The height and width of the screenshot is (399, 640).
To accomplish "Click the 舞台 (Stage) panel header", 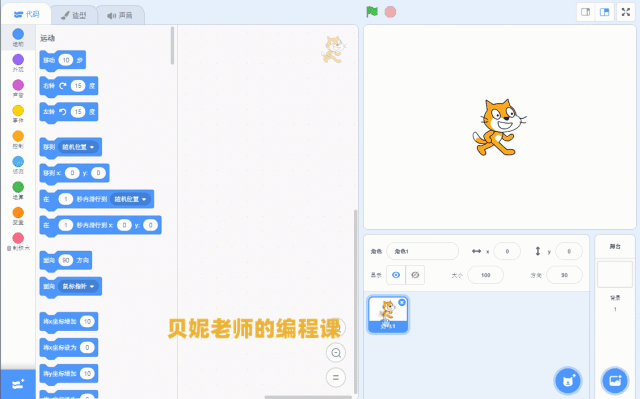I will (x=615, y=246).
